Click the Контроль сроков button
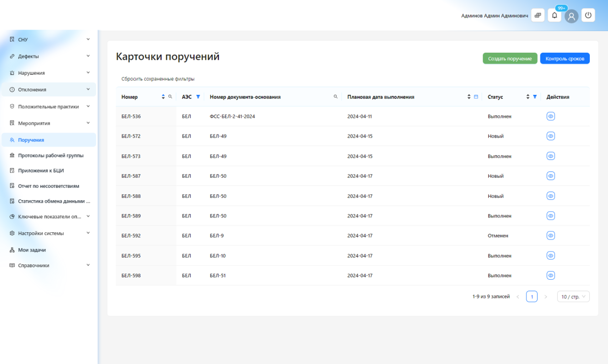The width and height of the screenshot is (608, 364). pos(564,58)
